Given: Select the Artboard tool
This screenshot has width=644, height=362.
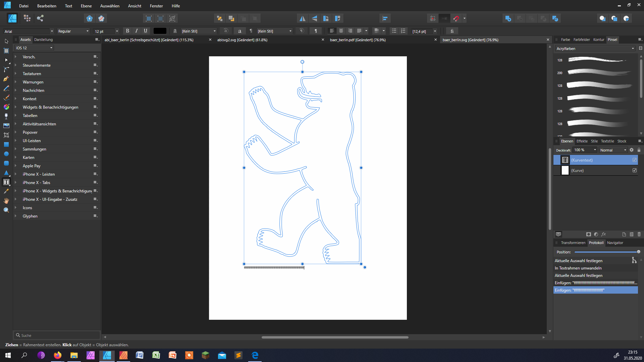Looking at the screenshot, I should point(6,51).
